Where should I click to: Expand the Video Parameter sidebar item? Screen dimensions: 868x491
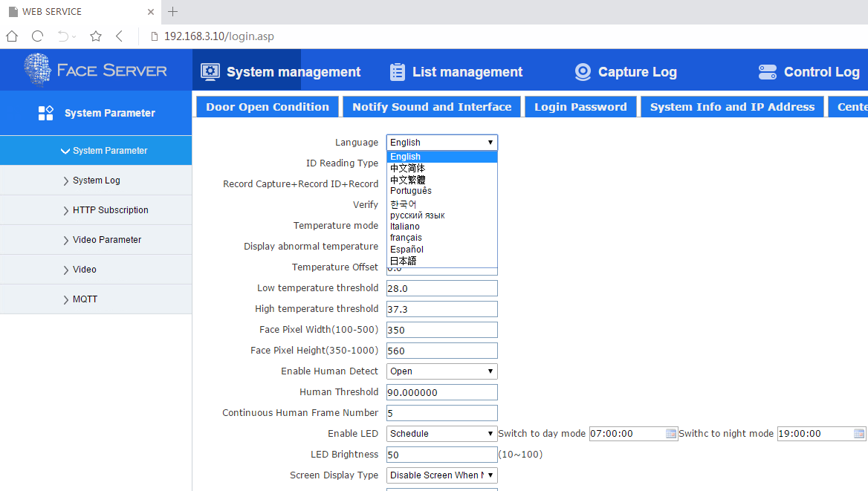click(x=106, y=240)
